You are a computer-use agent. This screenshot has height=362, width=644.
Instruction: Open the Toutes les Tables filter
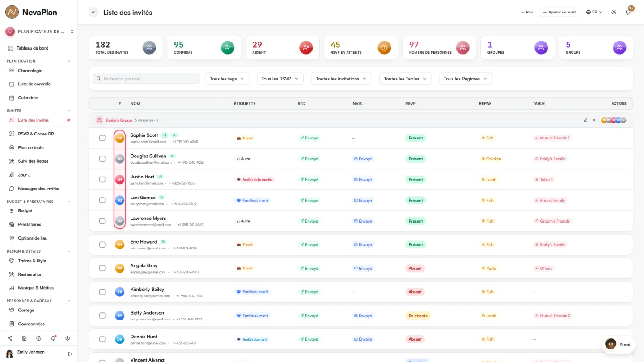coord(406,79)
